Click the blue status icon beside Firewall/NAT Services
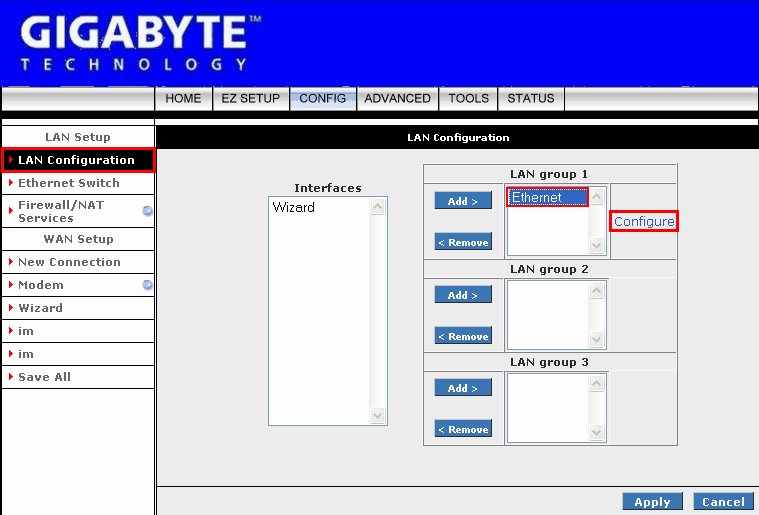759x515 pixels. click(148, 211)
